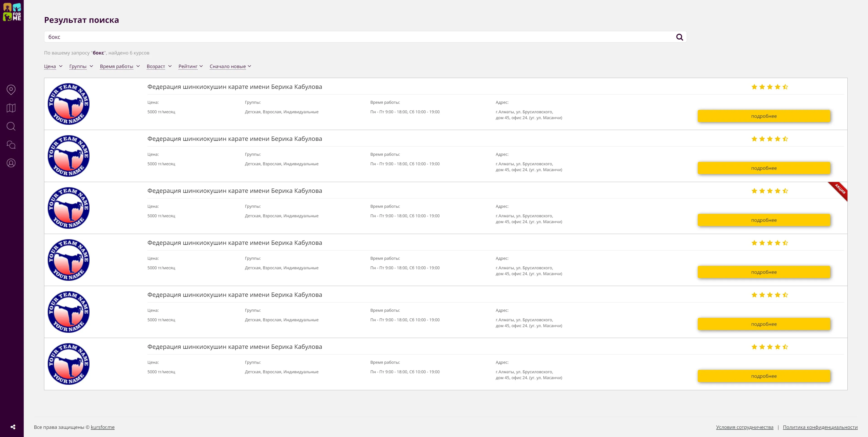The height and width of the screenshot is (437, 868).
Task: Open kursfor.me link in footer
Action: click(x=102, y=427)
